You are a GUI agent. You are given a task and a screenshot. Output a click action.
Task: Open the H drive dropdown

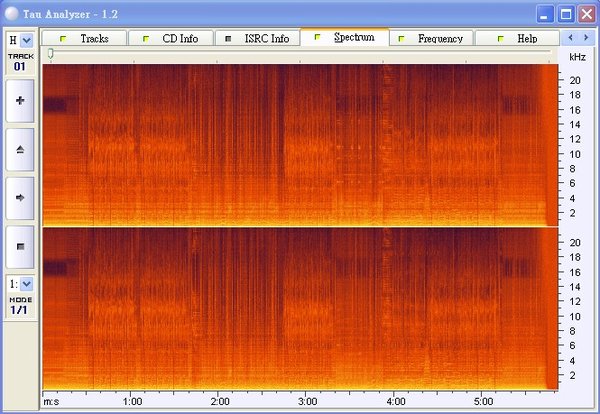(26, 40)
